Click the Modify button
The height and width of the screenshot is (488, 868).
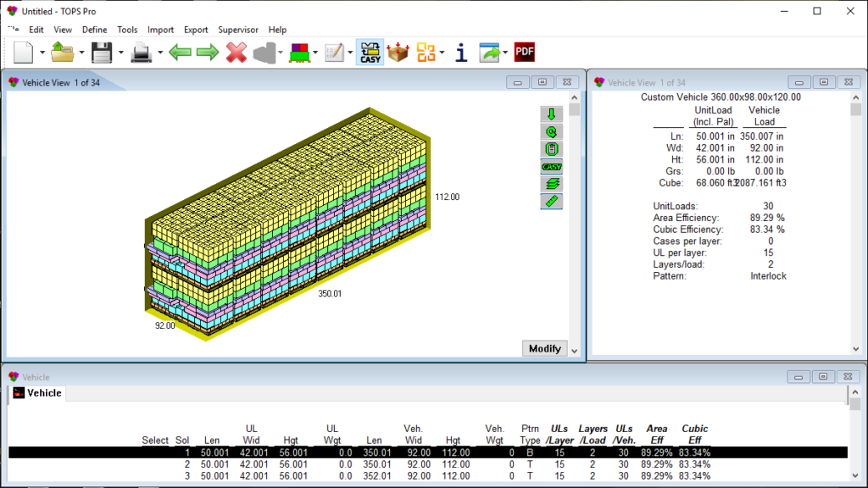(544, 348)
